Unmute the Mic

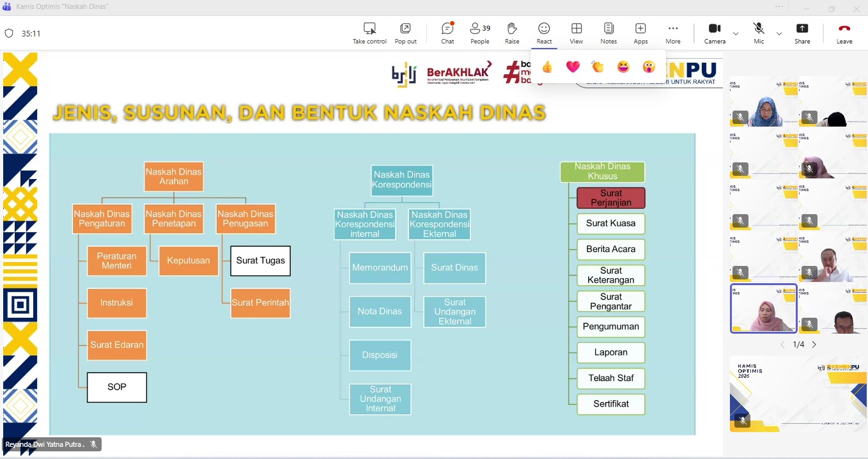[x=759, y=33]
